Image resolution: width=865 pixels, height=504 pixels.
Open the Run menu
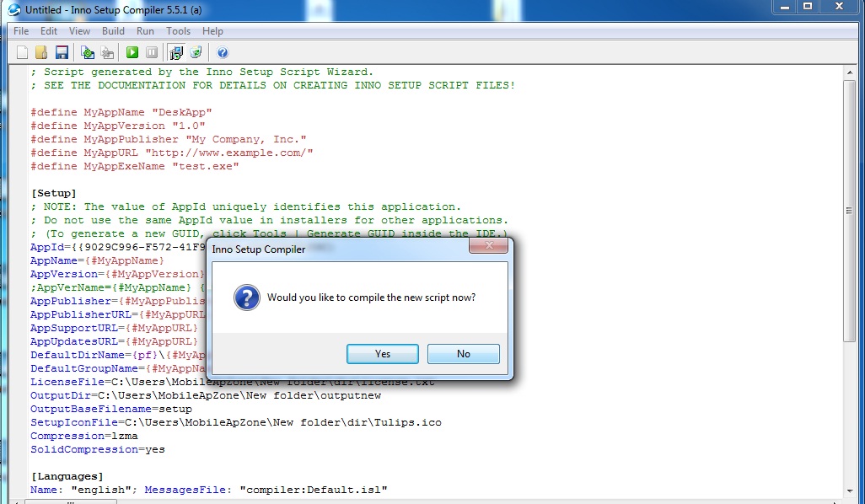click(x=145, y=31)
